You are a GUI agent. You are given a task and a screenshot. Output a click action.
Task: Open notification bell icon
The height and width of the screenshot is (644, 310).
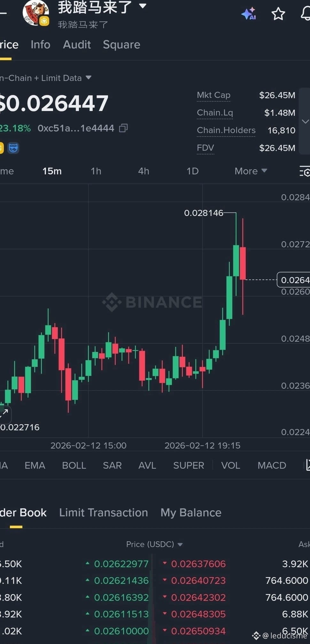coord(305,14)
